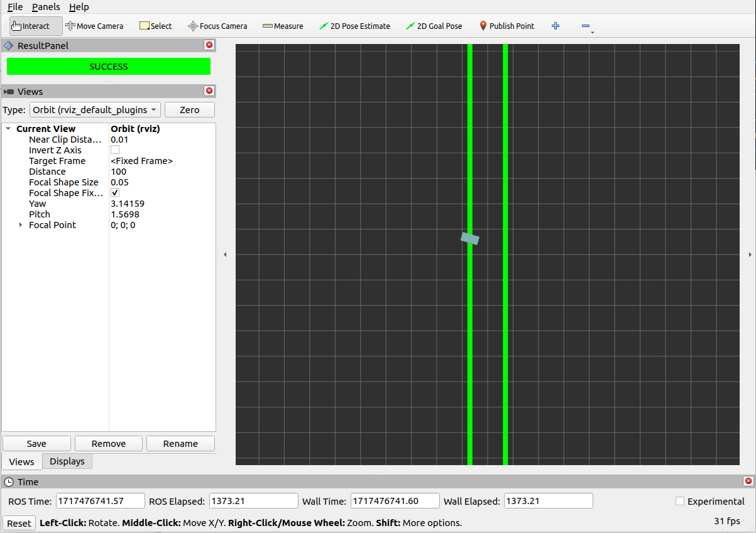The image size is (756, 533).
Task: Enable the Invert Z Axis checkbox
Action: tap(115, 150)
